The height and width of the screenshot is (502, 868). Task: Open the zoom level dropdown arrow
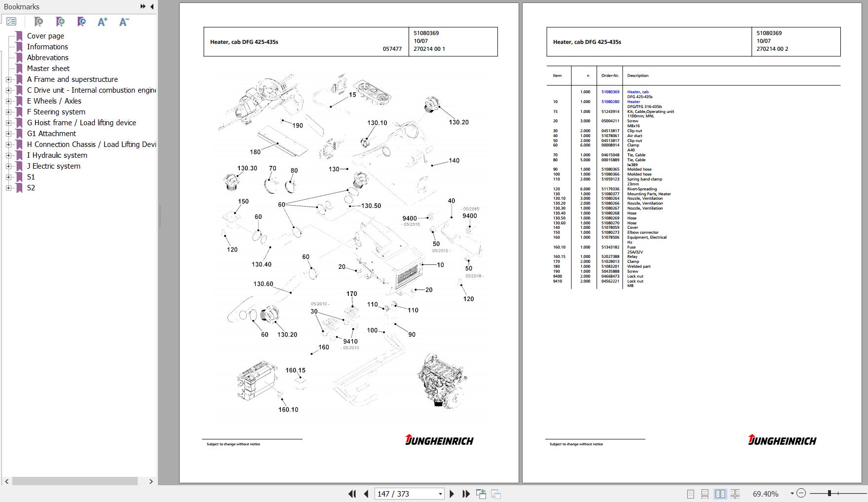click(792, 494)
